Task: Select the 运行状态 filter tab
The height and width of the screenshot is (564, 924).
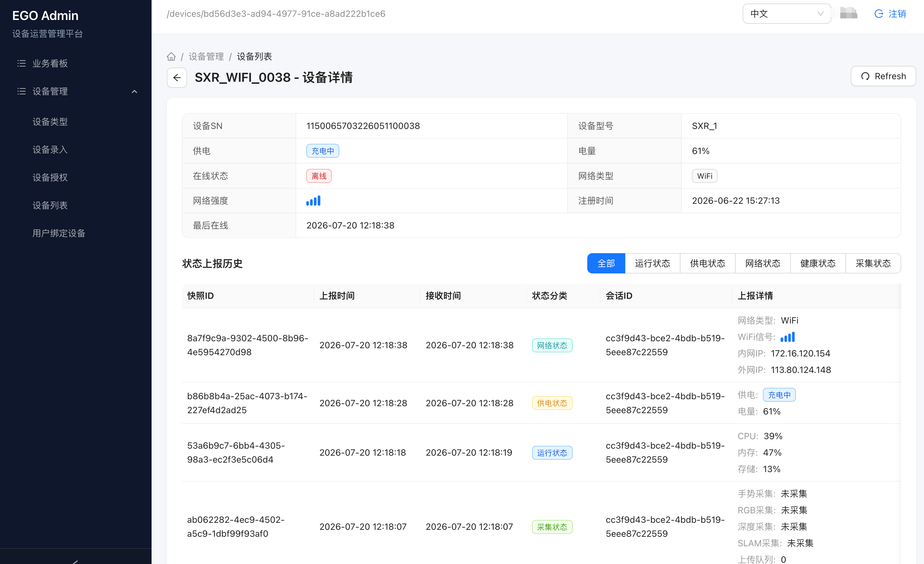Action: [653, 263]
